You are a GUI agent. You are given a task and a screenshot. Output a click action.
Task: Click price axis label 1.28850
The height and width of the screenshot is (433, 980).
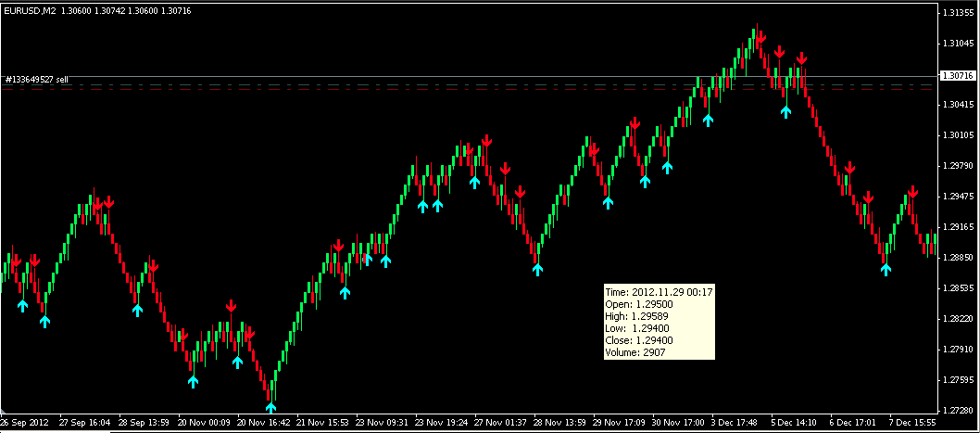[960, 257]
